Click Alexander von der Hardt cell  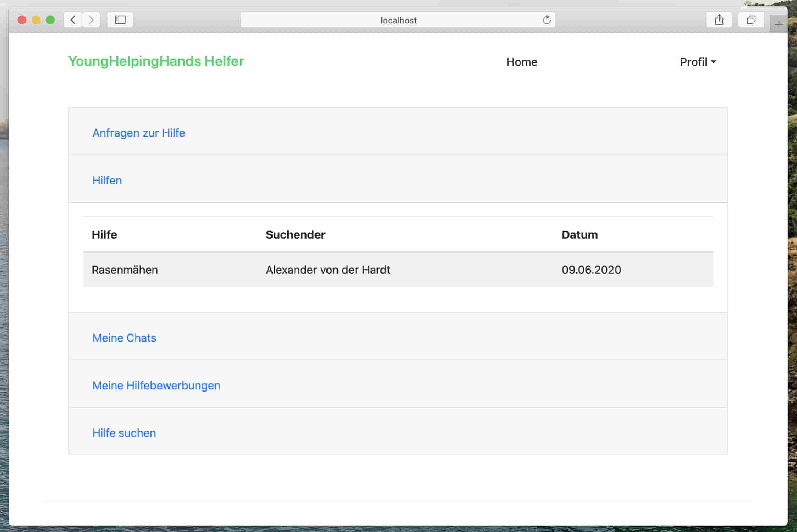pos(328,270)
